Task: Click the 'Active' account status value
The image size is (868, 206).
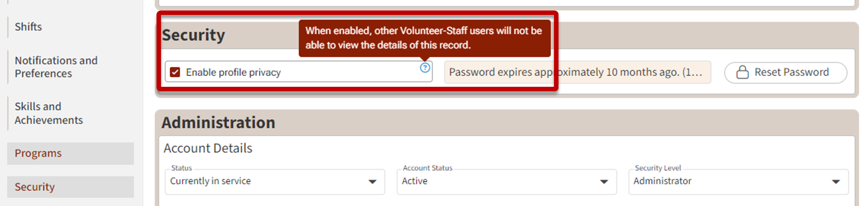Action: [414, 181]
